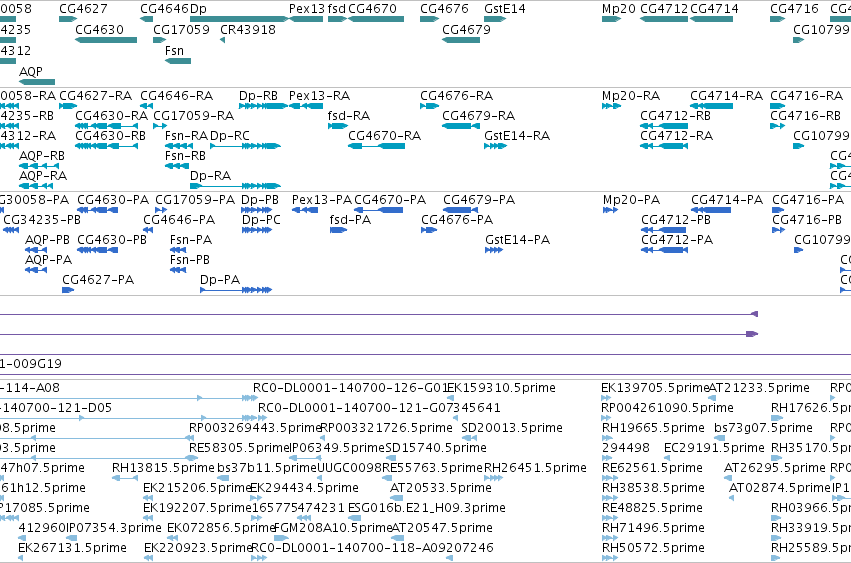Open the CG4712-RB transcript label

[675, 116]
